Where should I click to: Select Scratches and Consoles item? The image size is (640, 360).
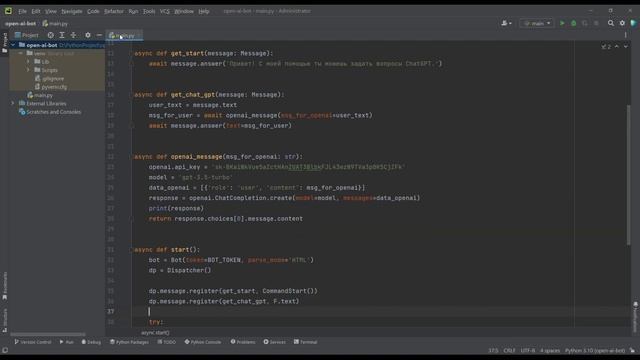[x=50, y=112]
